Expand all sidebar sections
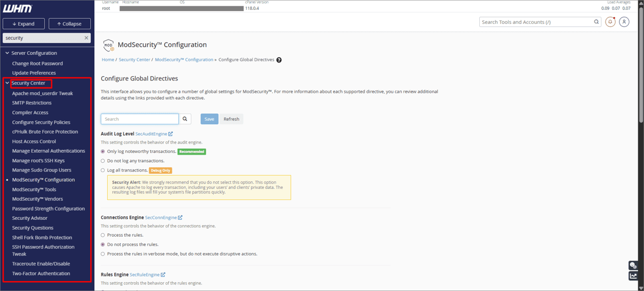The width and height of the screenshot is (644, 291). point(23,24)
